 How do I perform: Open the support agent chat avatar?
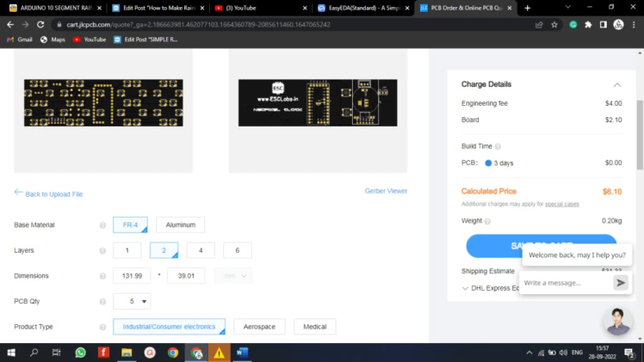coord(617,321)
